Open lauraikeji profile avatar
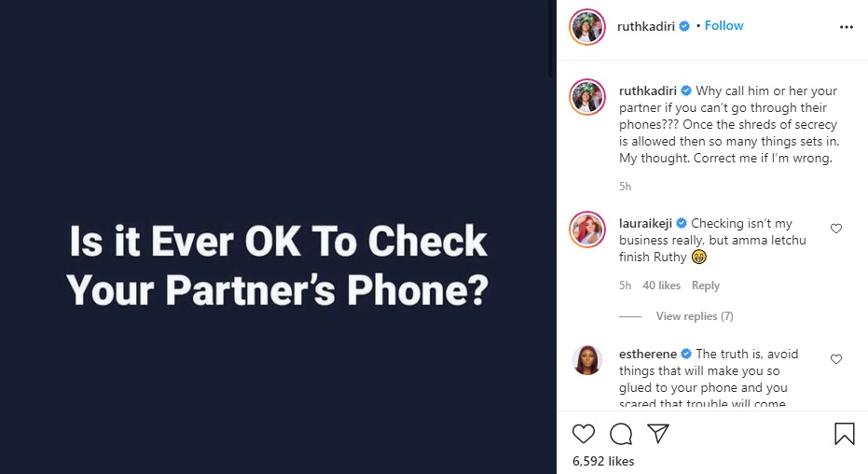This screenshot has height=474, width=868. click(x=587, y=230)
